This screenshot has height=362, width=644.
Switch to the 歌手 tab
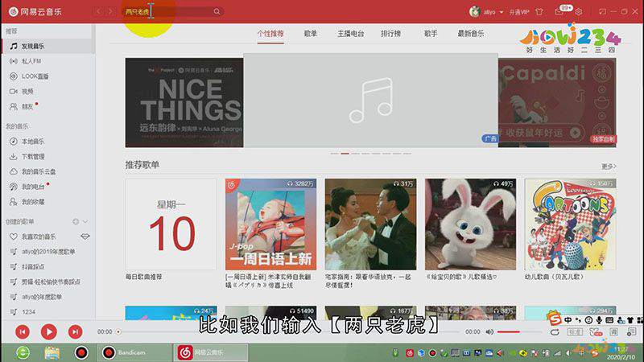(x=431, y=34)
